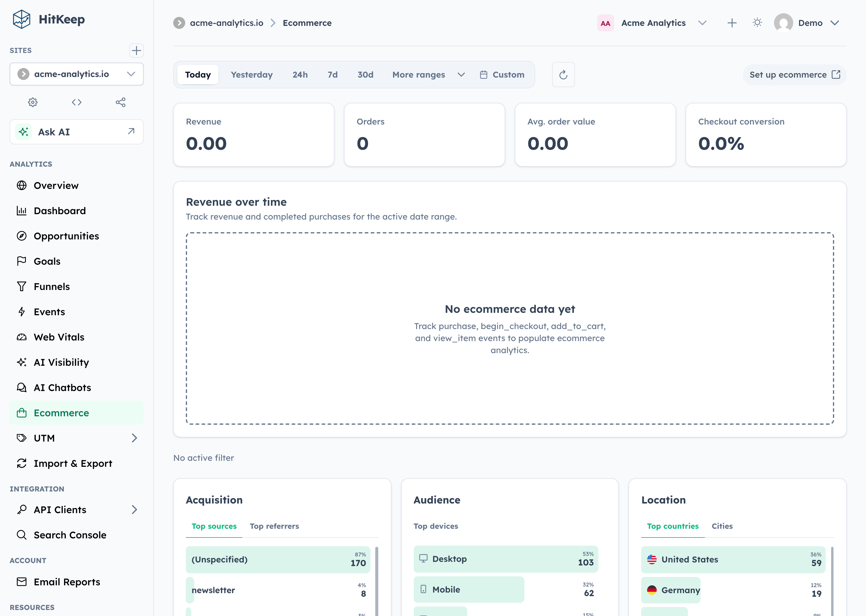This screenshot has width=866, height=616.
Task: Click the Email Reports envelope icon
Action: [x=22, y=582]
